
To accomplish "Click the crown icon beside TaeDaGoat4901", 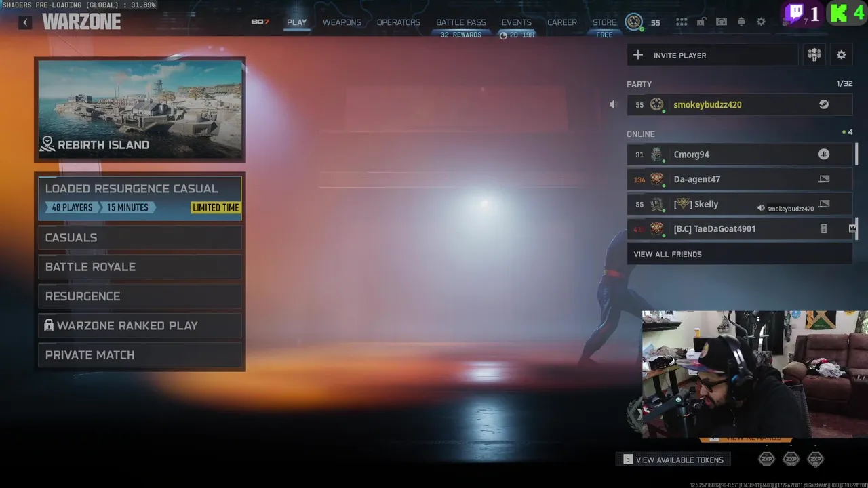I will coord(852,229).
